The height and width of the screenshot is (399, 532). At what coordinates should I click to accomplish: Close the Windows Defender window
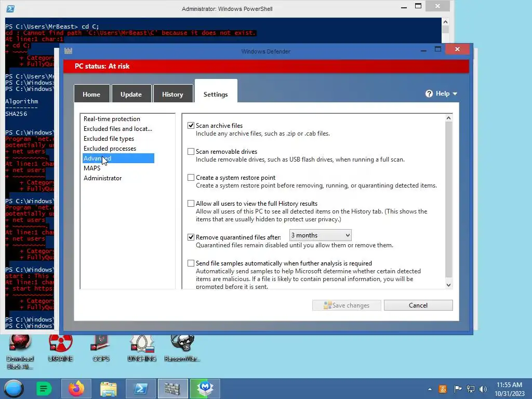tap(457, 49)
